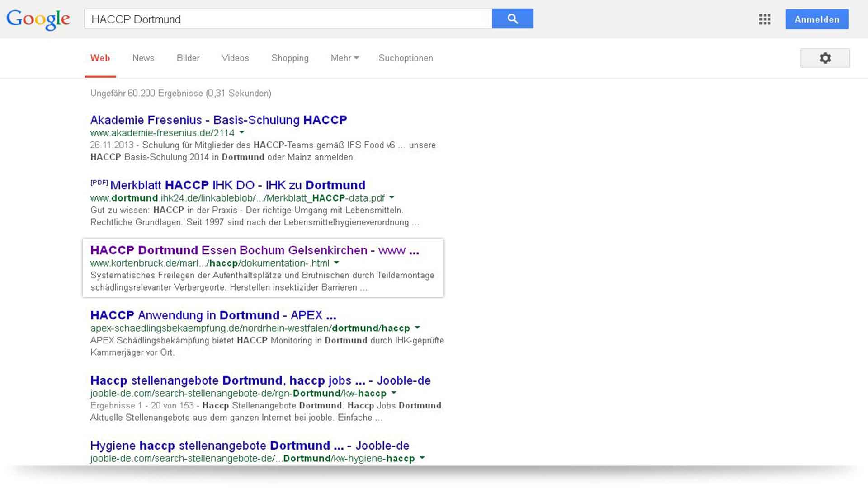Click the jooble-de.com rgn-Dortmund/kw-haccp URL text
This screenshot has width=868, height=488.
click(x=238, y=393)
